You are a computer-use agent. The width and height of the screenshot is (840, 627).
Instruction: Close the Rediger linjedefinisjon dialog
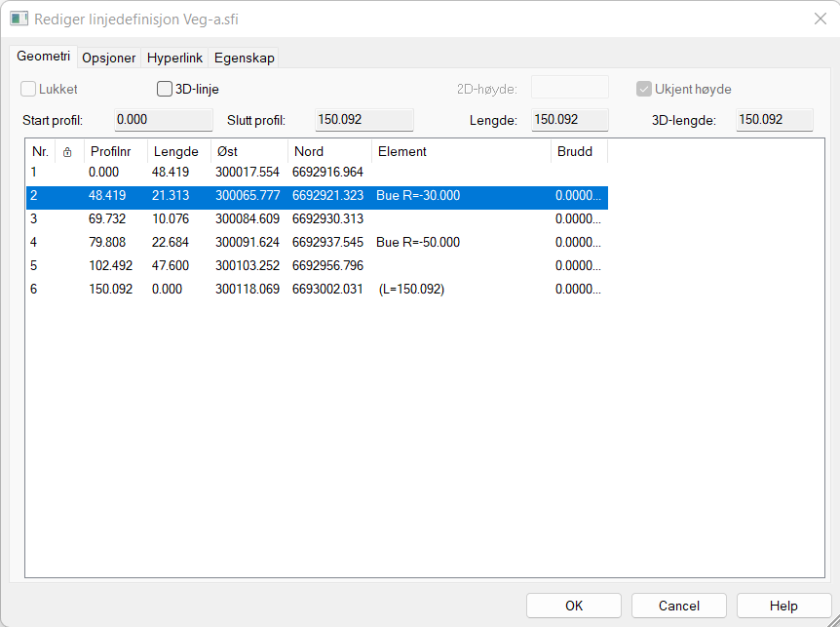click(x=819, y=19)
